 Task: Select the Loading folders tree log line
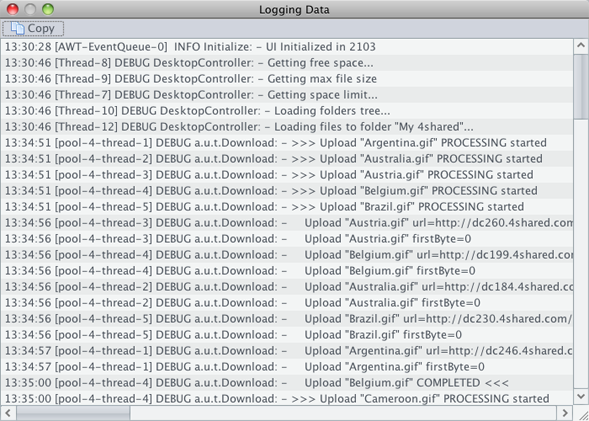tap(287, 111)
